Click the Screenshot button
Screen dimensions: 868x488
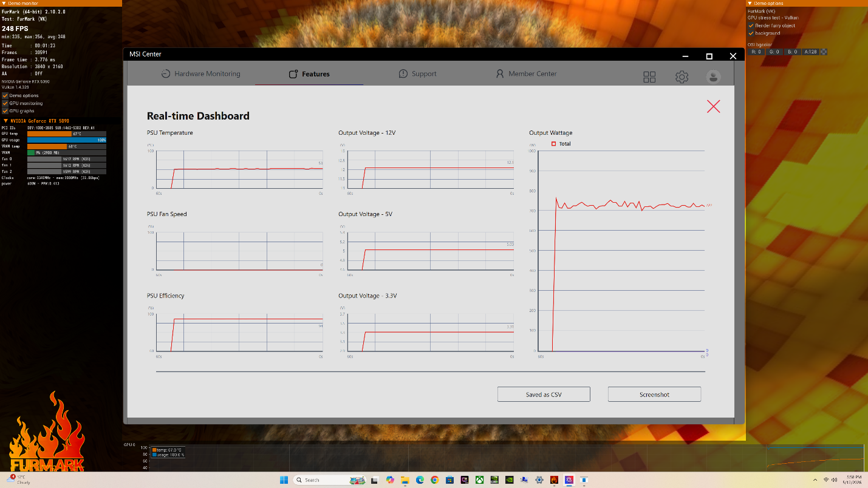[654, 395]
